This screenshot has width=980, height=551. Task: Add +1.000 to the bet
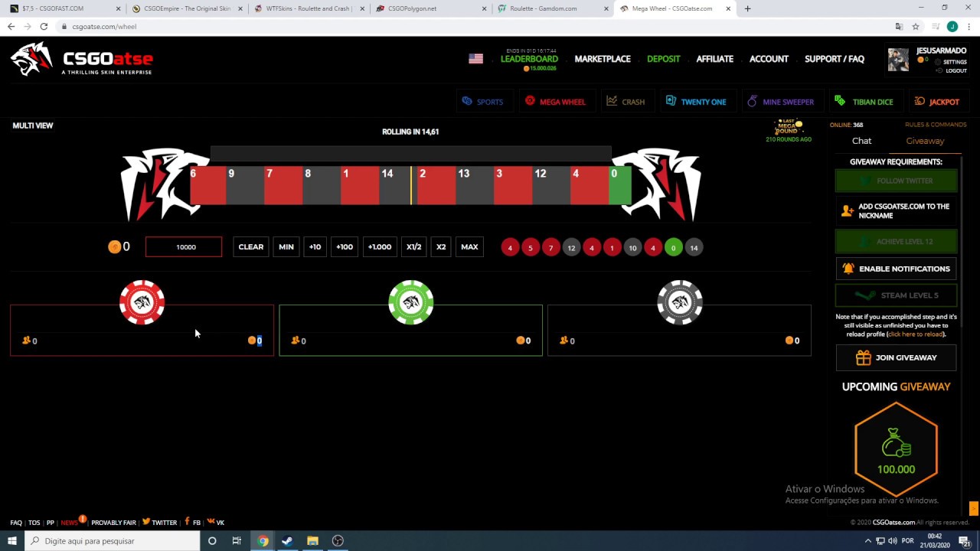(x=379, y=247)
